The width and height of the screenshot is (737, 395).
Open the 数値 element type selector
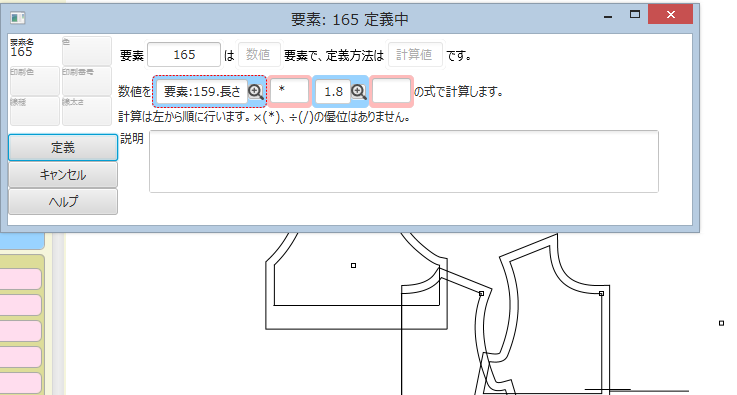(259, 55)
